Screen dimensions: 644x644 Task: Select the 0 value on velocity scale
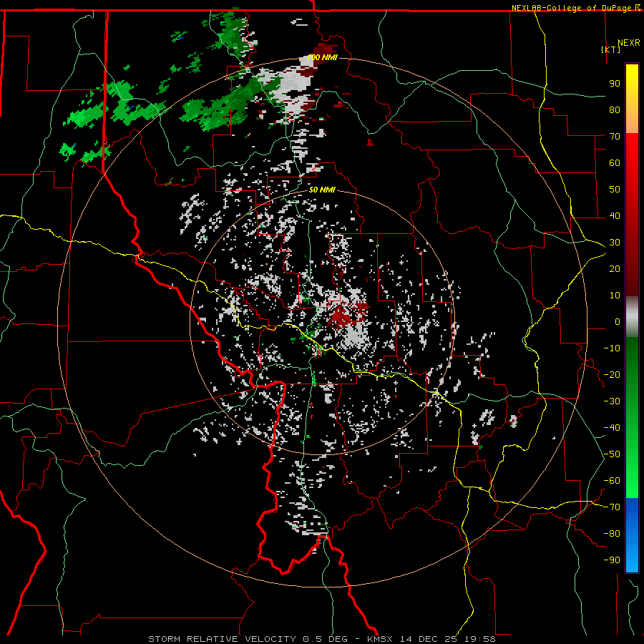(618, 322)
